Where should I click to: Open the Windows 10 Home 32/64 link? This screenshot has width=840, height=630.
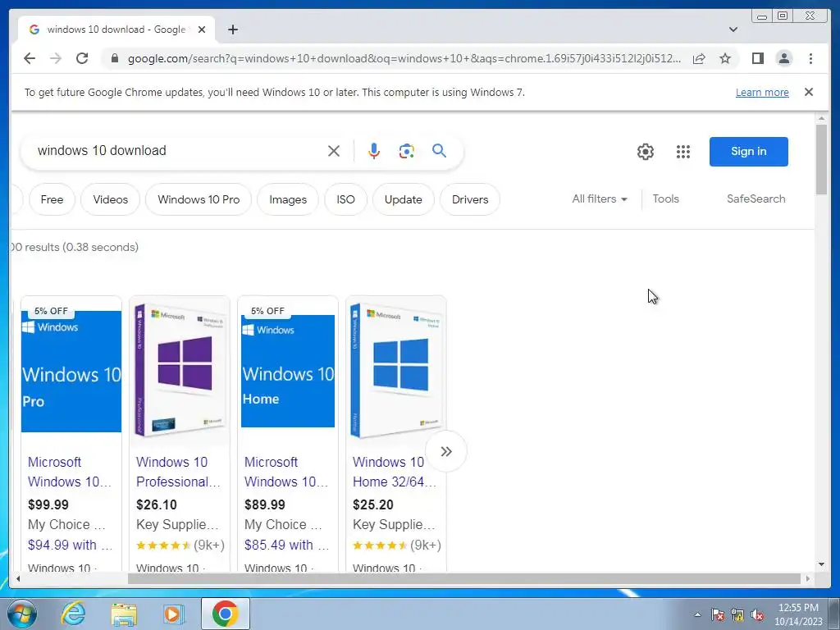click(395, 472)
